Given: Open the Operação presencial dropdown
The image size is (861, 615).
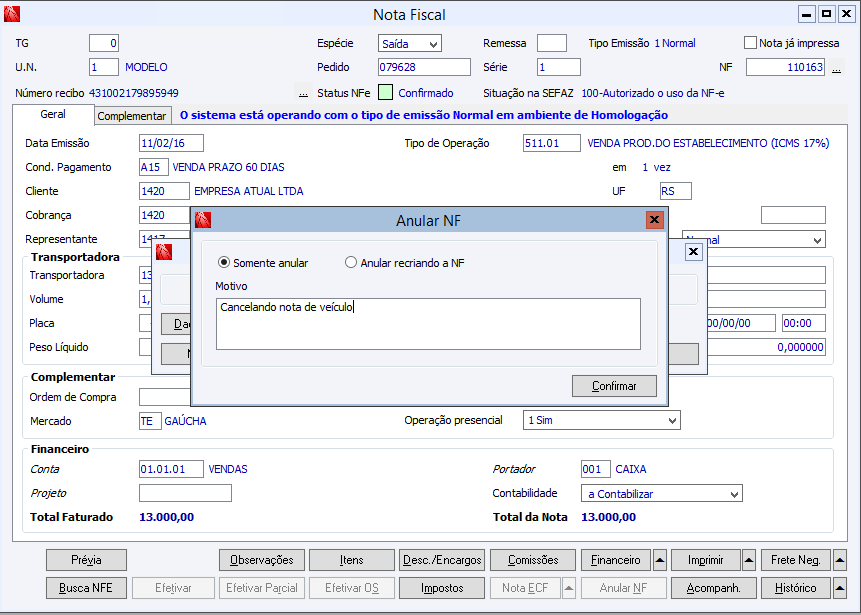Looking at the screenshot, I should [x=601, y=420].
